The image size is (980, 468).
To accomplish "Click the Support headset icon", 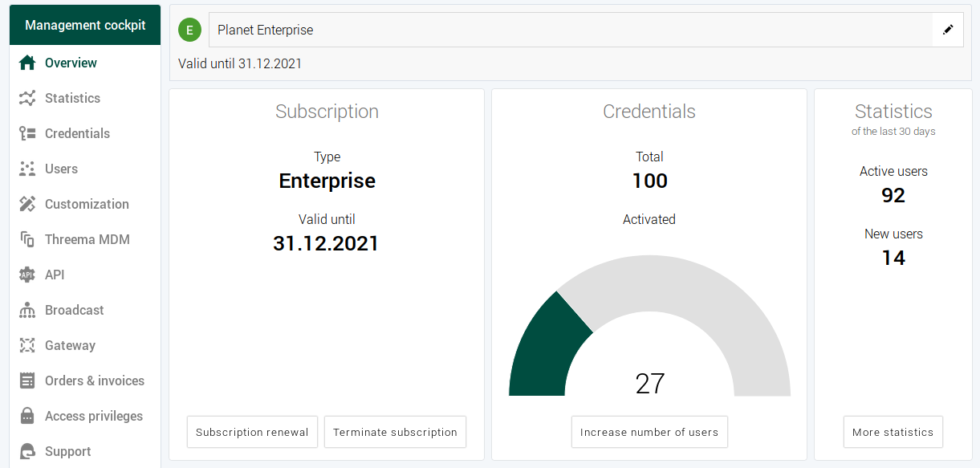I will point(27,451).
